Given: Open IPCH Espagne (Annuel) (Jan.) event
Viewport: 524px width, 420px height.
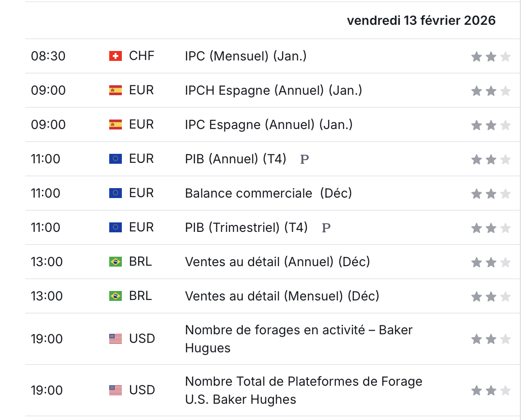Looking at the screenshot, I should [274, 91].
